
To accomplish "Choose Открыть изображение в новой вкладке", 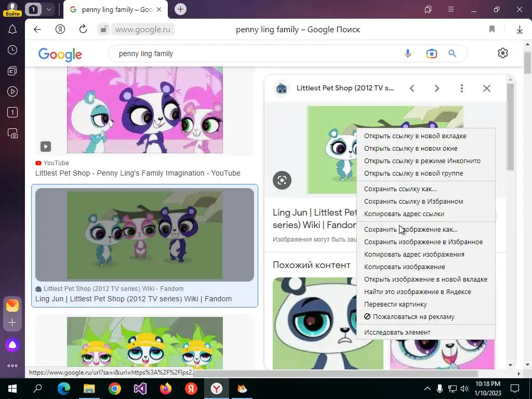I will coord(426,279).
